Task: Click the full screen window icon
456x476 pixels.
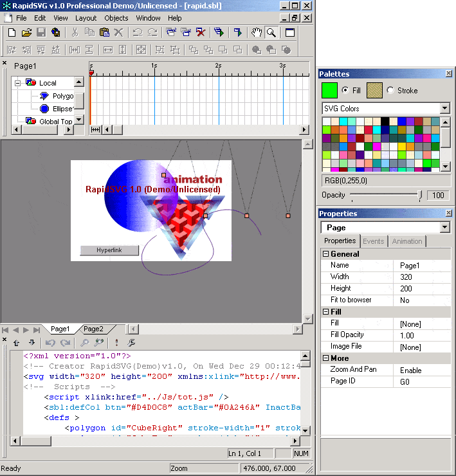Action: click(x=290, y=32)
